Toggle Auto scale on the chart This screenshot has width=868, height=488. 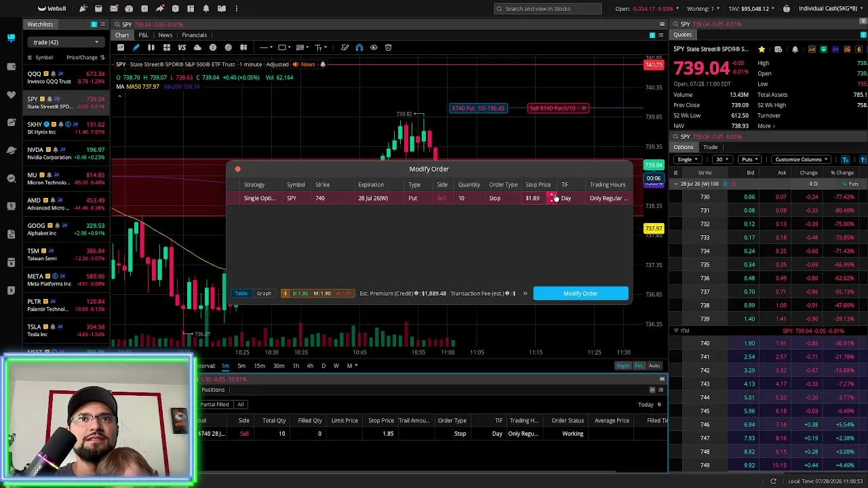click(654, 366)
